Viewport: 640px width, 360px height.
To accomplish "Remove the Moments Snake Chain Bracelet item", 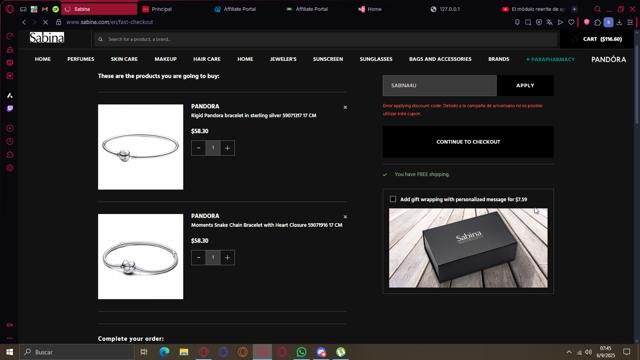I will 345,217.
